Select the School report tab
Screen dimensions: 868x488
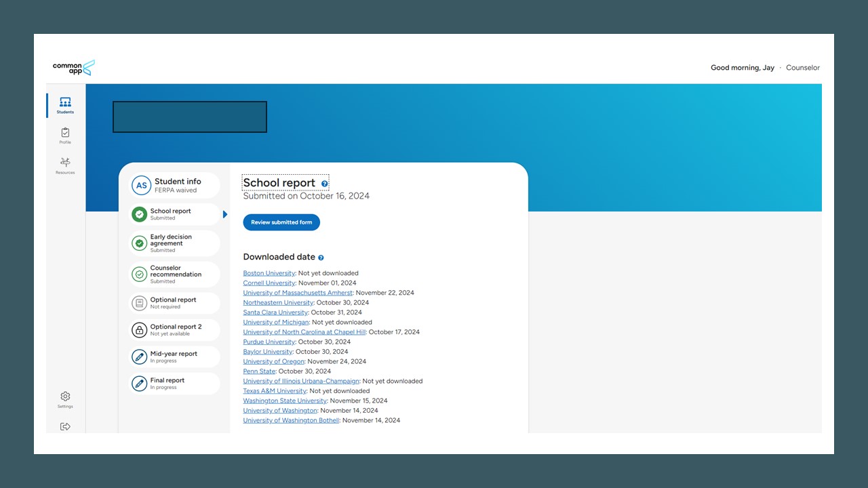175,214
